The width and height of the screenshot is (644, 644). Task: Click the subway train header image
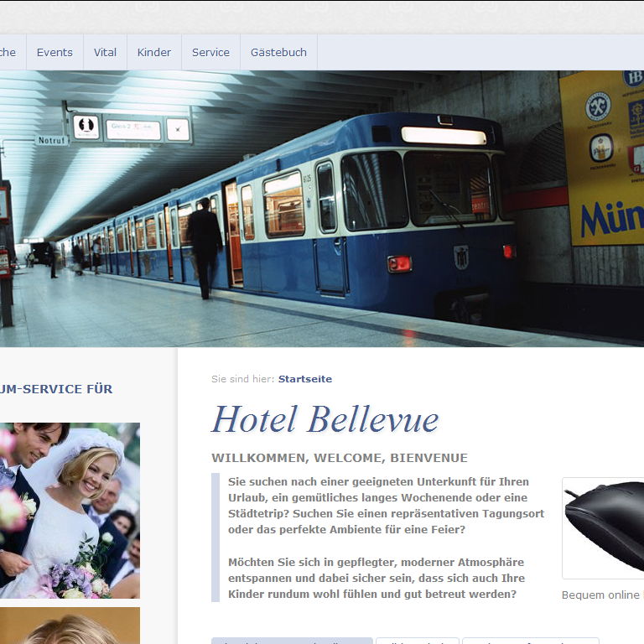point(322,209)
